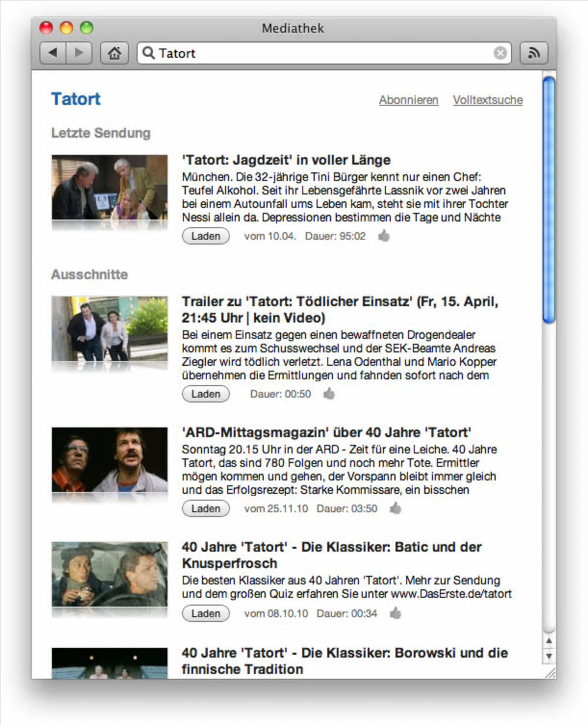The height and width of the screenshot is (725, 588).
Task: Open the RSS feed button
Action: point(534,53)
